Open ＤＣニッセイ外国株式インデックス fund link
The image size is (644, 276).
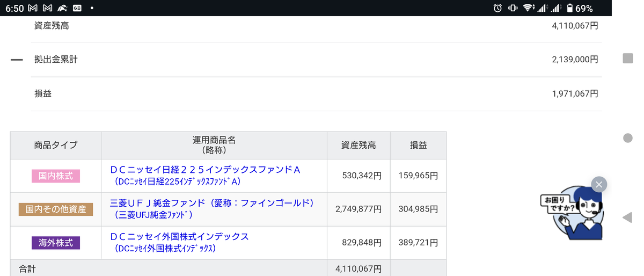179,236
